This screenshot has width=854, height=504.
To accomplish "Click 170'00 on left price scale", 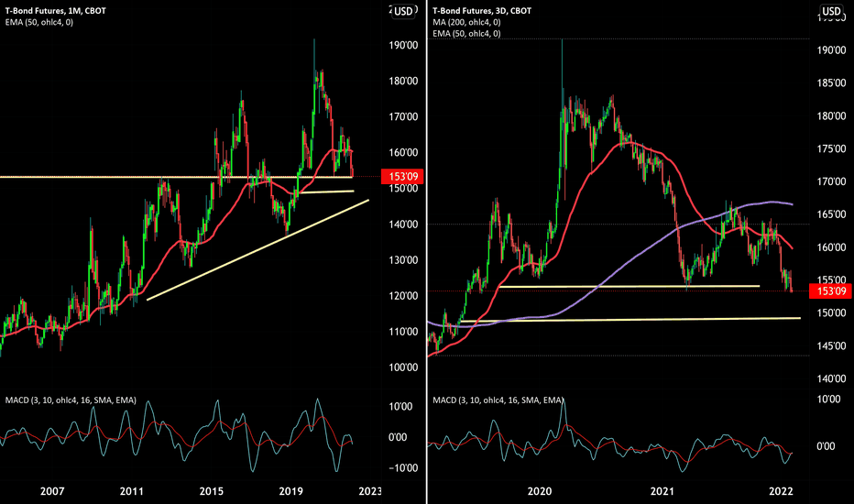I will (x=403, y=116).
